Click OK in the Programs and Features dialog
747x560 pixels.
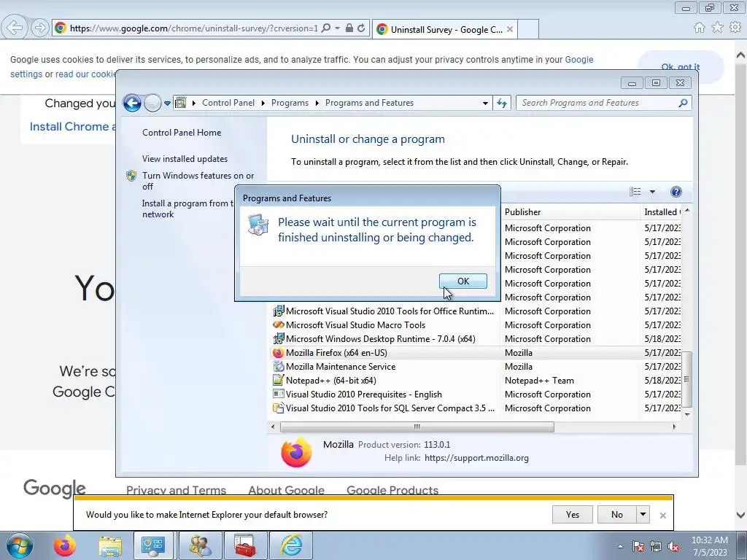click(x=462, y=281)
